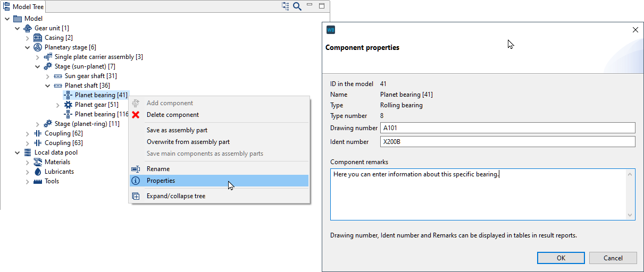Click the Sun gear shaft [31] icon
Image resolution: width=644 pixels, height=272 pixels.
[x=58, y=76]
